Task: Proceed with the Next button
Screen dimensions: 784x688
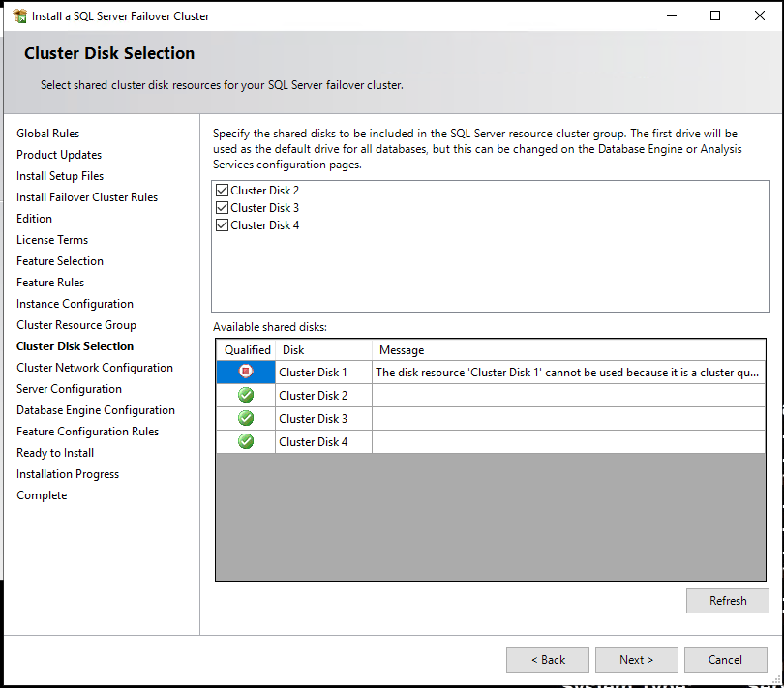Action: click(x=637, y=660)
